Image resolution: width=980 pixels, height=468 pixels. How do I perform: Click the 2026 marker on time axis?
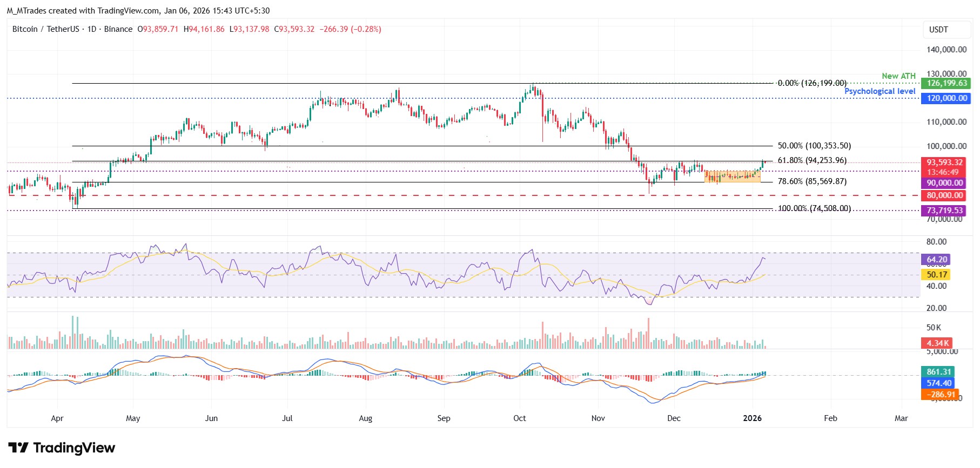click(x=752, y=418)
